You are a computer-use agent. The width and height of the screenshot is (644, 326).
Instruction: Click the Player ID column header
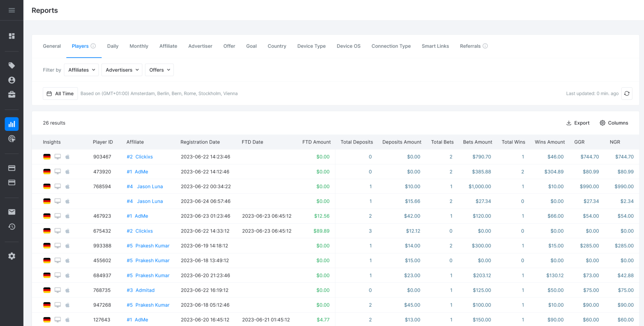[x=103, y=142]
